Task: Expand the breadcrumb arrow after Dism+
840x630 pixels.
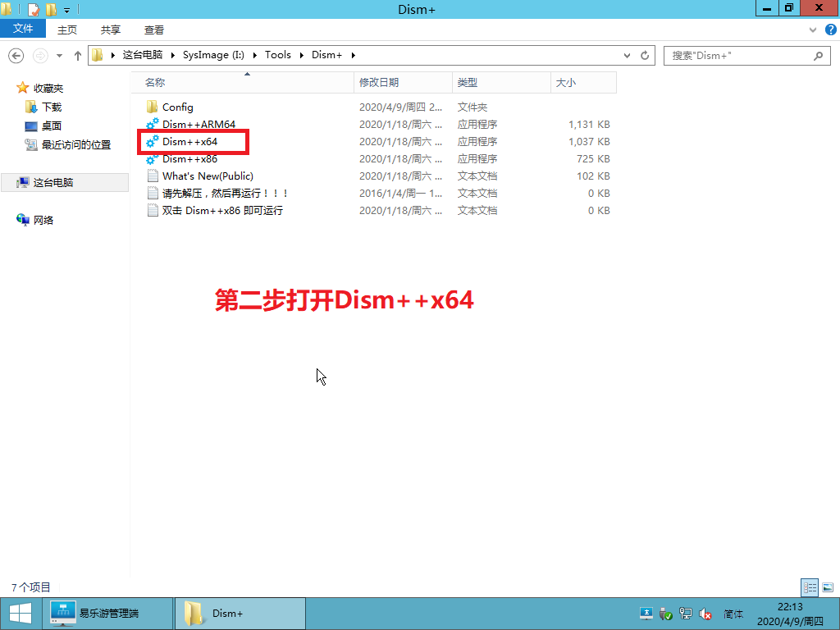Action: (x=353, y=55)
